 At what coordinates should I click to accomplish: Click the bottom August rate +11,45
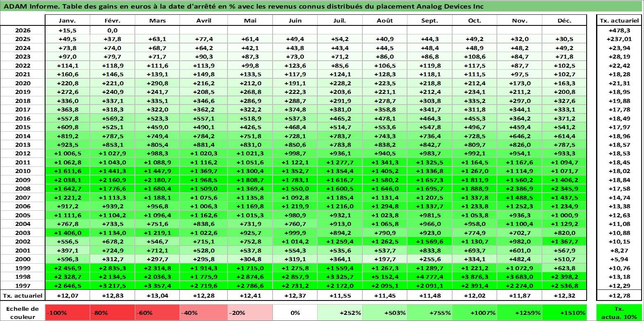point(385,296)
